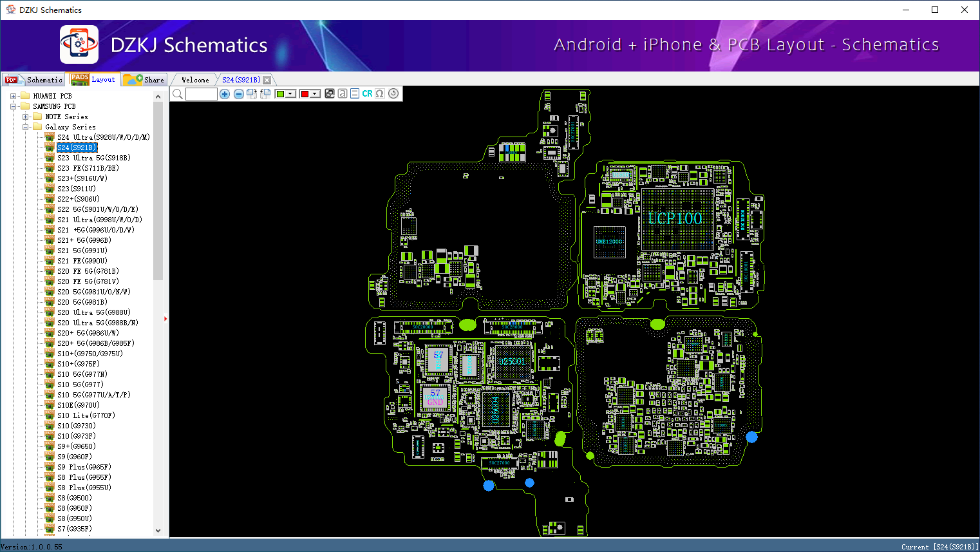
Task: Expand the NOTE Series tree node
Action: coord(25,117)
